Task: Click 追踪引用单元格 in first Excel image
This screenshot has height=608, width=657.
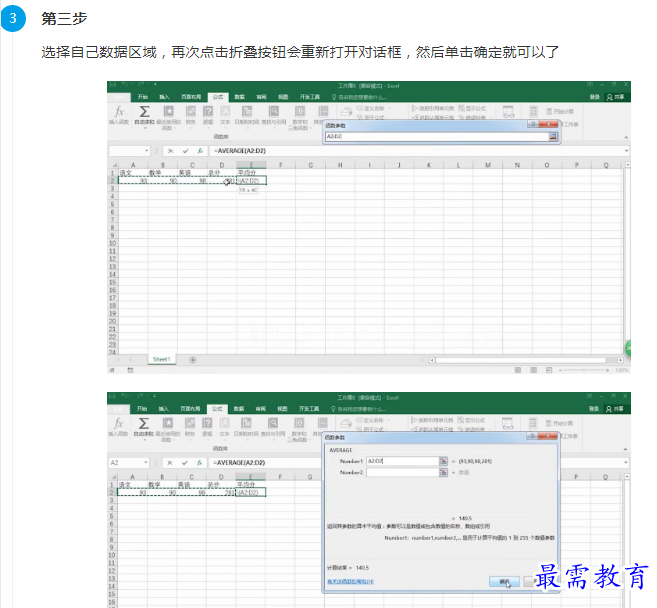Action: [433, 108]
